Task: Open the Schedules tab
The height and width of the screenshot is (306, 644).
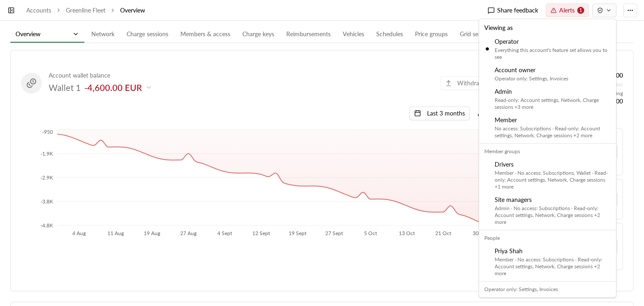Action: (389, 34)
